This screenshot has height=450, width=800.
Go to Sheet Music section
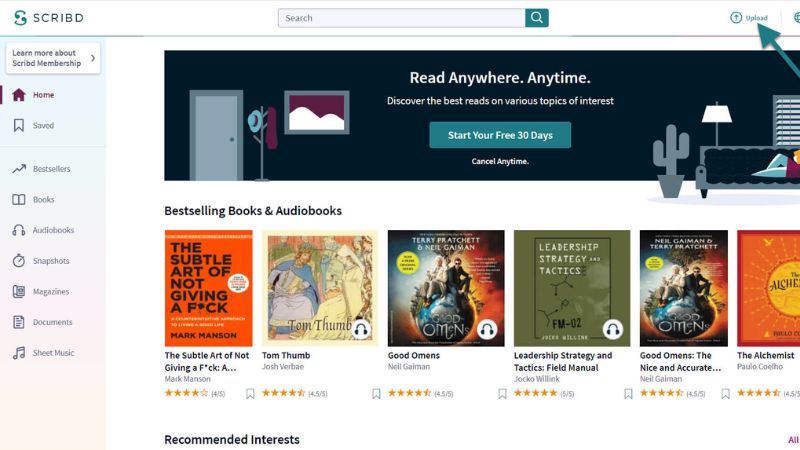pos(54,353)
